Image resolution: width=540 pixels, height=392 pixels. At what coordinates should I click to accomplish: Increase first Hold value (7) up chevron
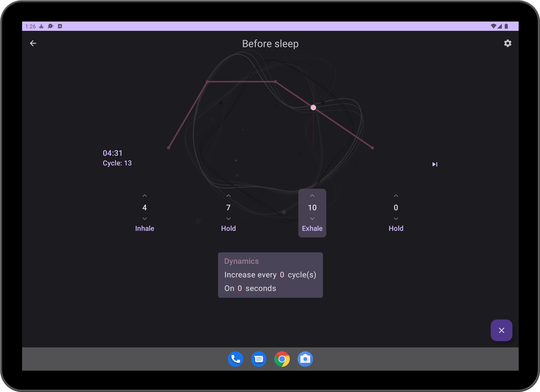(228, 196)
